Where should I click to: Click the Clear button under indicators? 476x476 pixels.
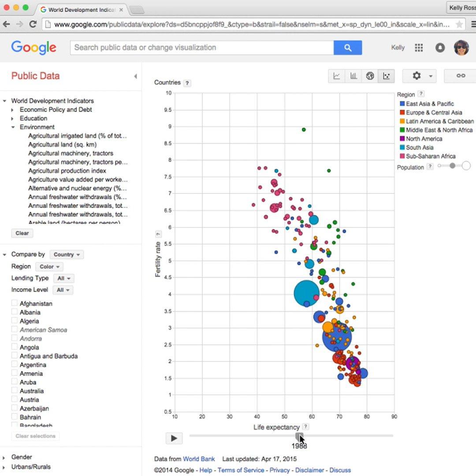(x=22, y=233)
